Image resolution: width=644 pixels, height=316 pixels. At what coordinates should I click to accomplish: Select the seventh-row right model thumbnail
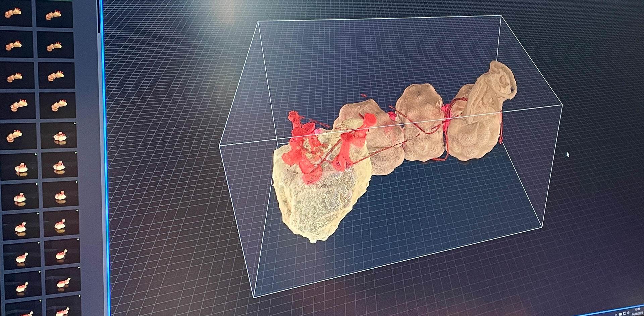61,195
